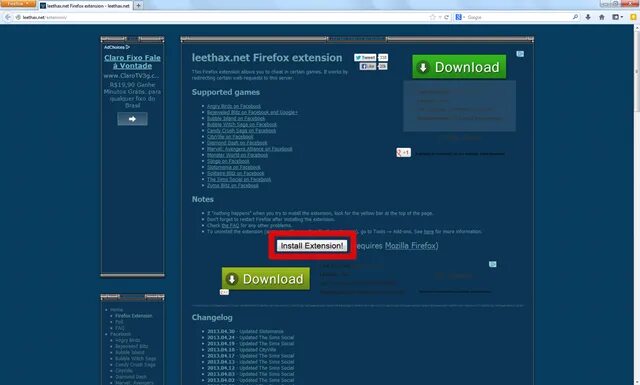Viewport: 640px width, 385px height.
Task: Open the Mozilla Firefox link
Action: 411,245
